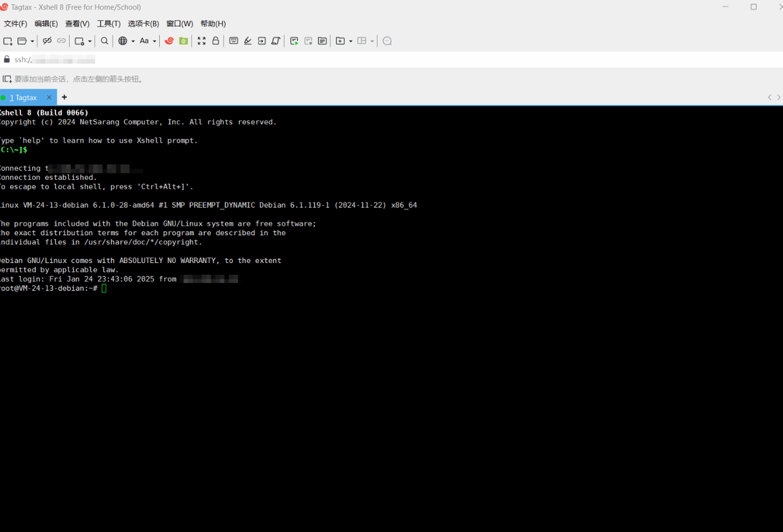Launch Xshell red swirl icon in toolbar
This screenshot has width=783, height=532.
pyautogui.click(x=169, y=41)
